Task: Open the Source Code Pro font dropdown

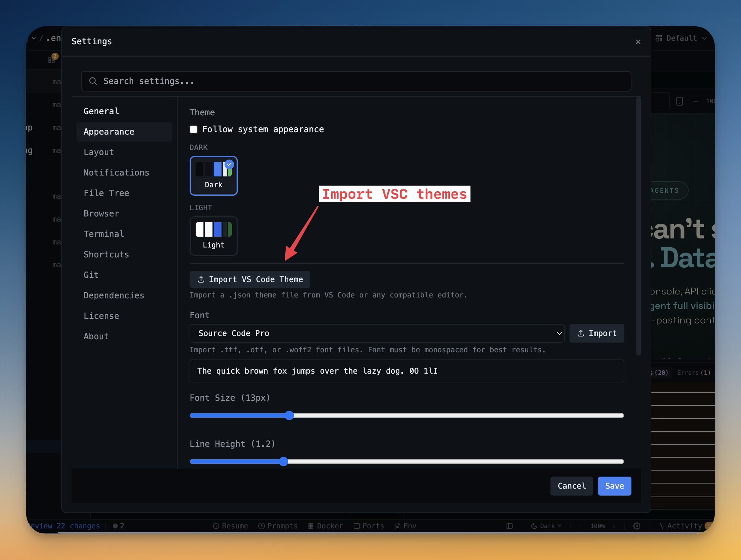Action: pyautogui.click(x=376, y=333)
